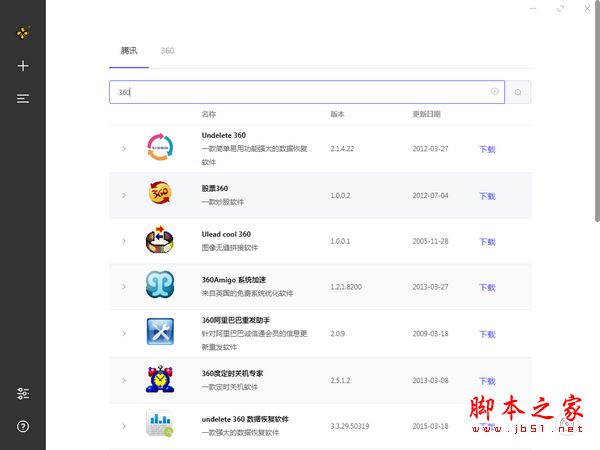The height and width of the screenshot is (450, 600).
Task: Download Ulead cool 360 via 下载 link
Action: 488,242
